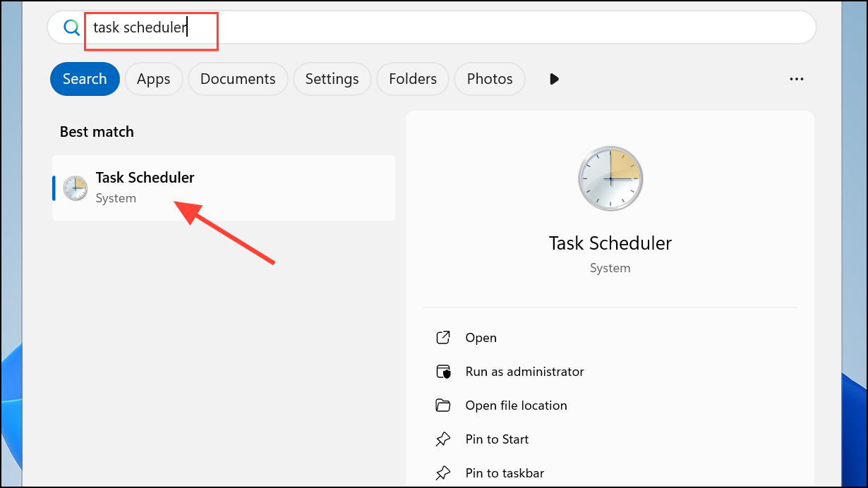Screen dimensions: 868x488
Task: Click the Open file location folder icon
Action: coord(443,405)
